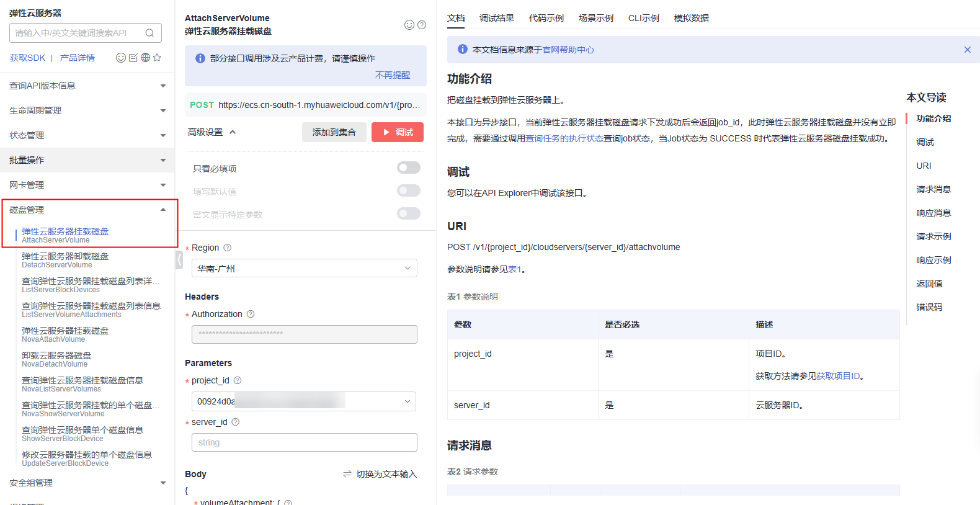Click the 表1 link in 参数说明请参见
The width and height of the screenshot is (980, 505).
click(514, 269)
